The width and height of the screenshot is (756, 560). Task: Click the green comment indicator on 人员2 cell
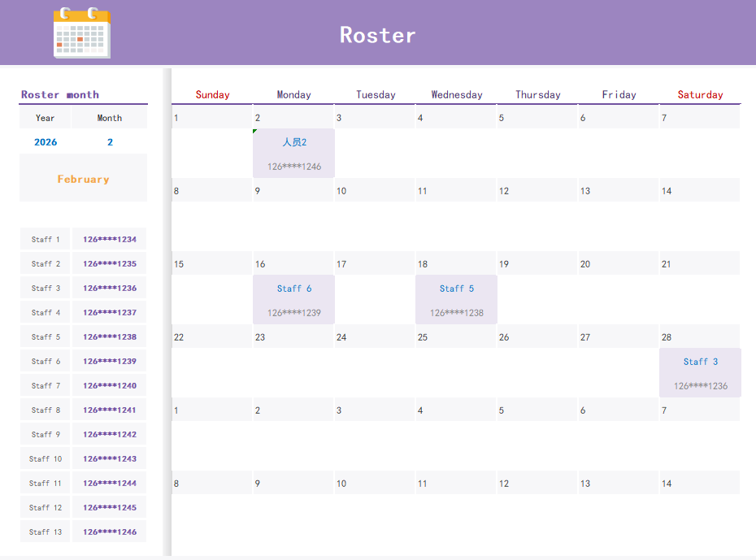point(255,131)
